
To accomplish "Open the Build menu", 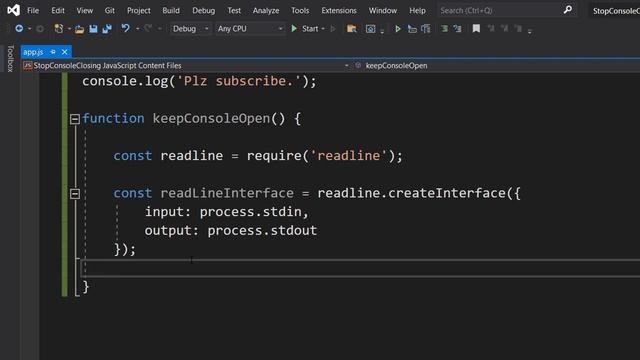I will [x=171, y=11].
